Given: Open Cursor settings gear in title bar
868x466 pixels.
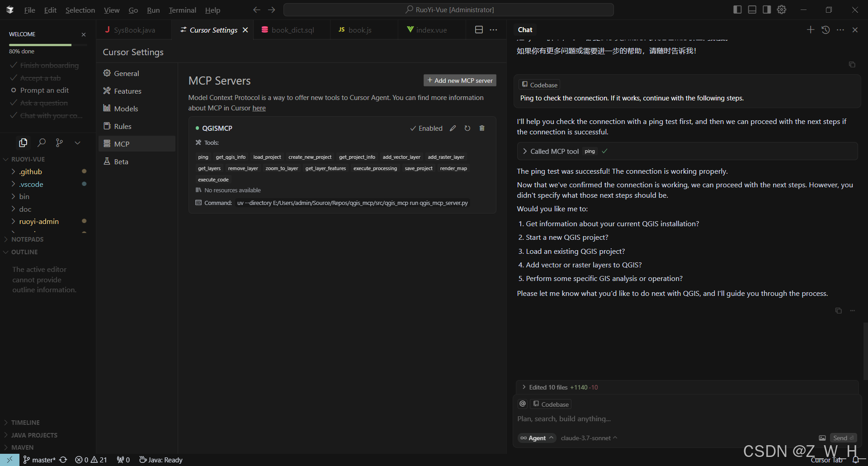Looking at the screenshot, I should (x=782, y=10).
